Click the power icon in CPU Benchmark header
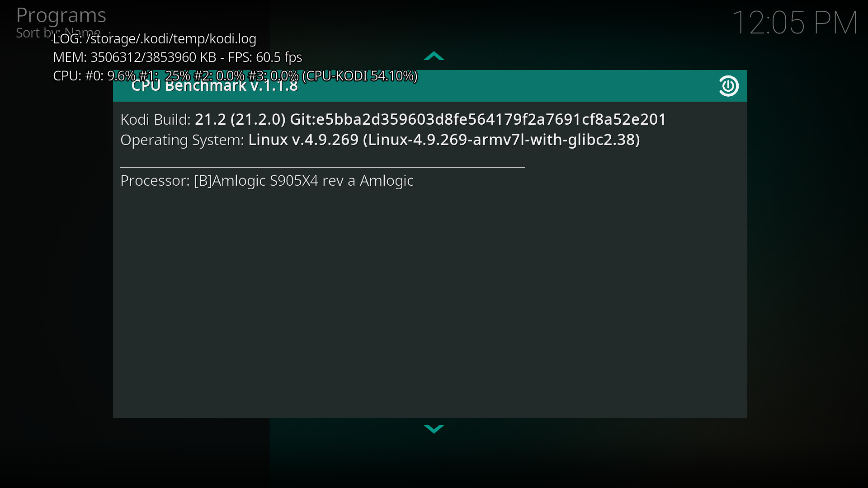868x488 pixels. (729, 86)
